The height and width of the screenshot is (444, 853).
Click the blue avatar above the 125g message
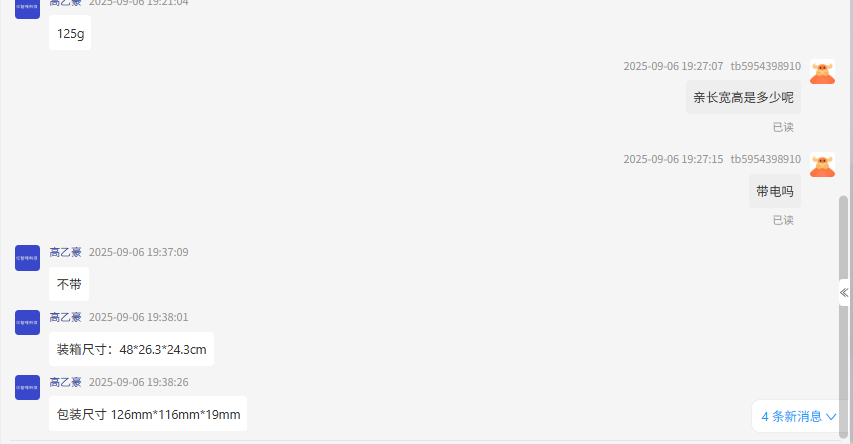click(x=27, y=8)
